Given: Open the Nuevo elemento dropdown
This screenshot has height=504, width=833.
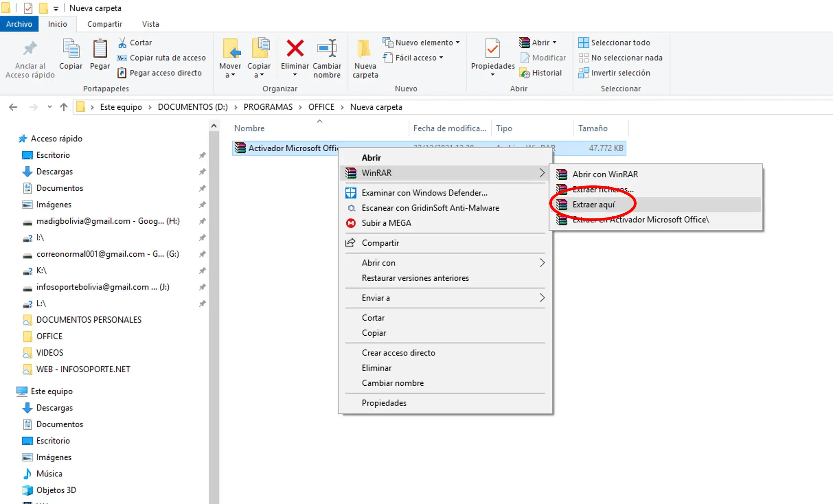Looking at the screenshot, I should click(421, 43).
